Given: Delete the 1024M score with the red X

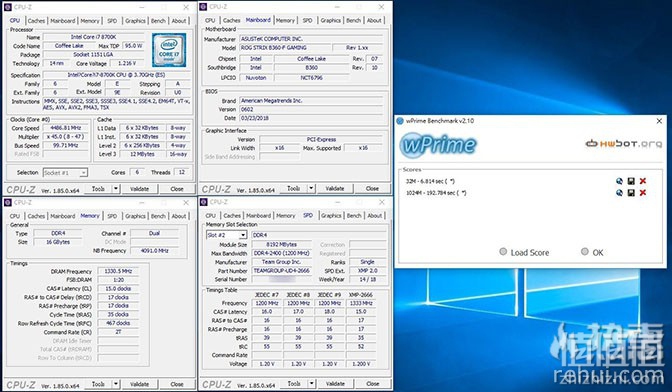Looking at the screenshot, I should pyautogui.click(x=642, y=193).
